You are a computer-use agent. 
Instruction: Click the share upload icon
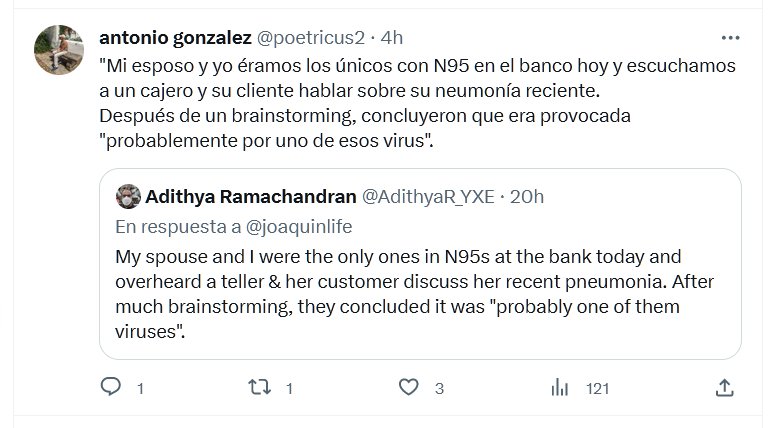(x=725, y=387)
